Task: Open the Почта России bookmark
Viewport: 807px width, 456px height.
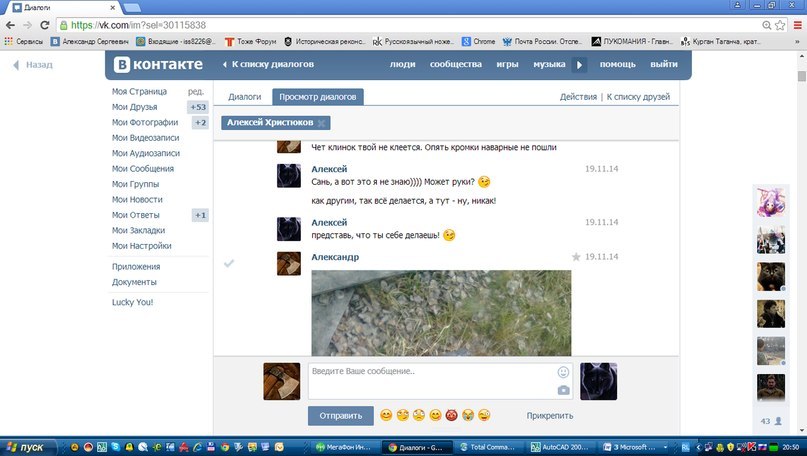Action: click(542, 41)
